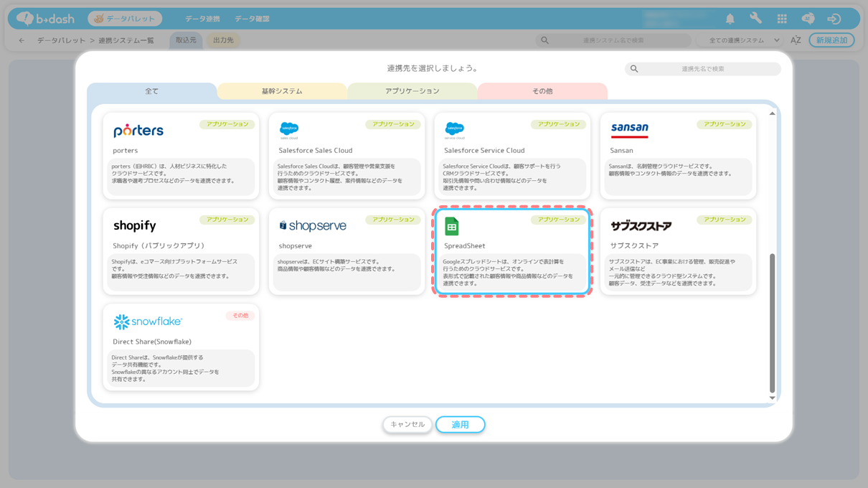Click the 新規追加 button
868x488 pixels.
coord(831,40)
